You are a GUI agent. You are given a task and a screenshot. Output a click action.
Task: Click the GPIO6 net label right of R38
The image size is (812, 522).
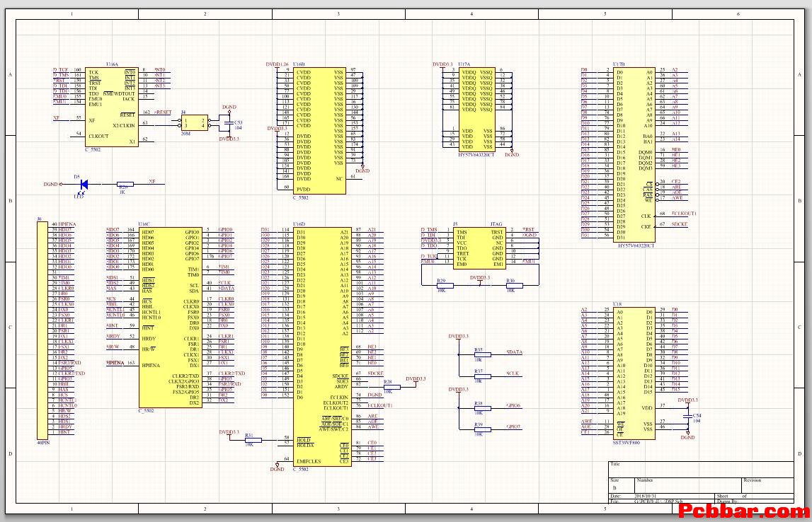pos(513,405)
